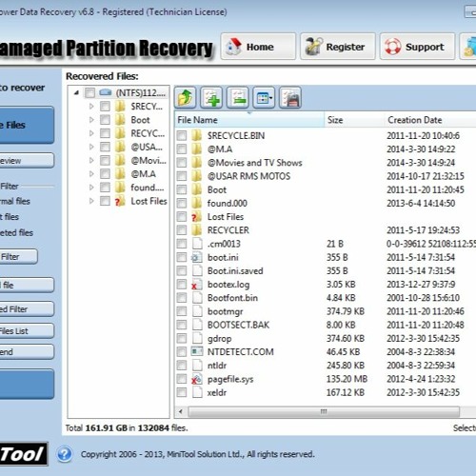This screenshot has width=476, height=476.
Task: Check the box for NTDETECT.COM
Action: [182, 351]
